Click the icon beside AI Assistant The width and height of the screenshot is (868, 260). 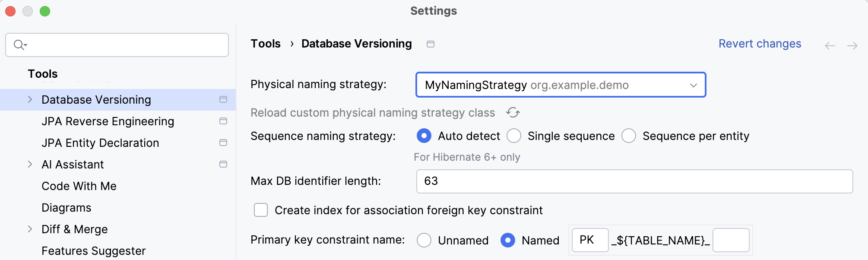(223, 164)
